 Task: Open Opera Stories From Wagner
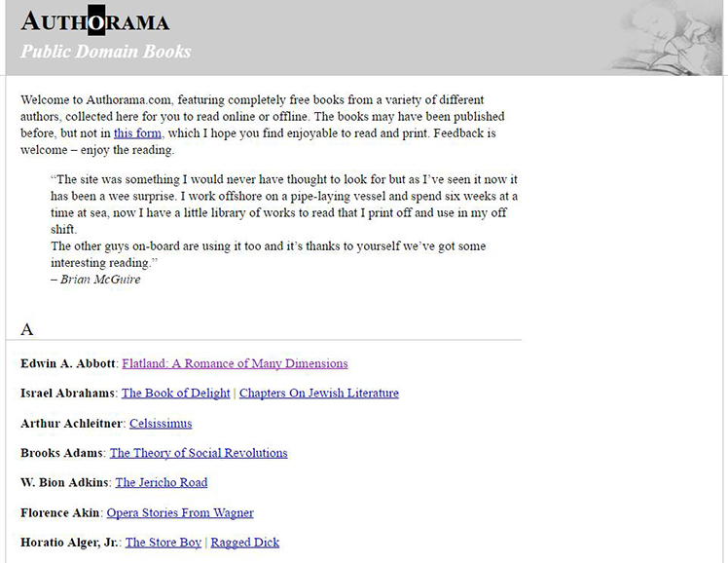pos(180,512)
